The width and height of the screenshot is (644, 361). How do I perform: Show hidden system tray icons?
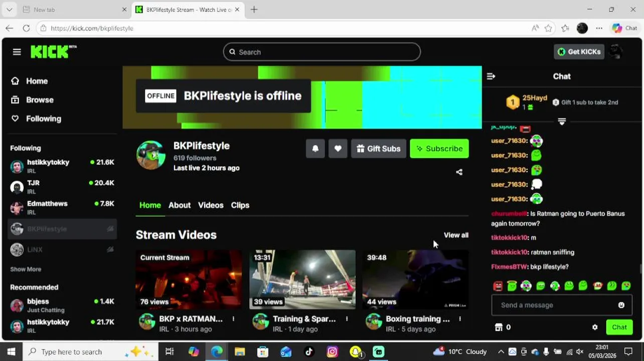pyautogui.click(x=501, y=351)
